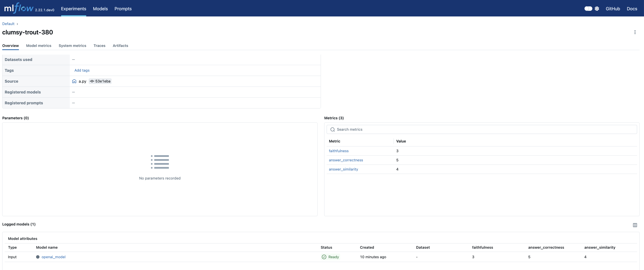This screenshot has width=644, height=270.
Task: Click the Ready status checkmark icon
Action: [x=324, y=257]
